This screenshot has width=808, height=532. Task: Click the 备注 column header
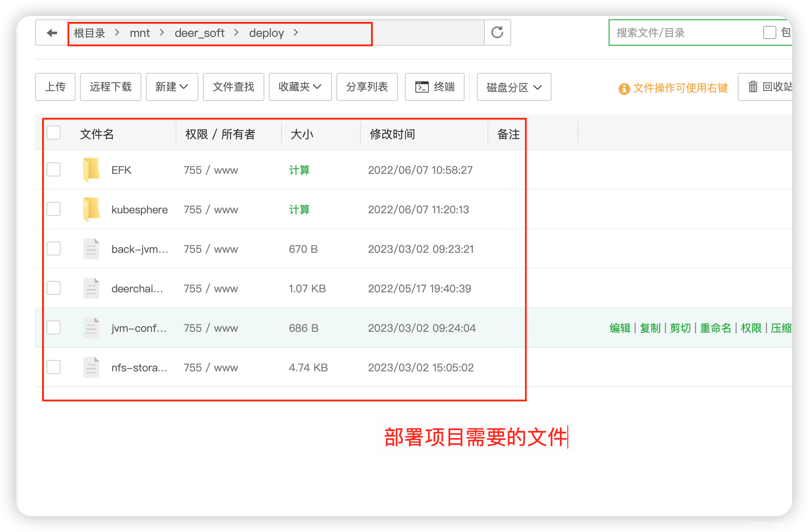pos(509,134)
